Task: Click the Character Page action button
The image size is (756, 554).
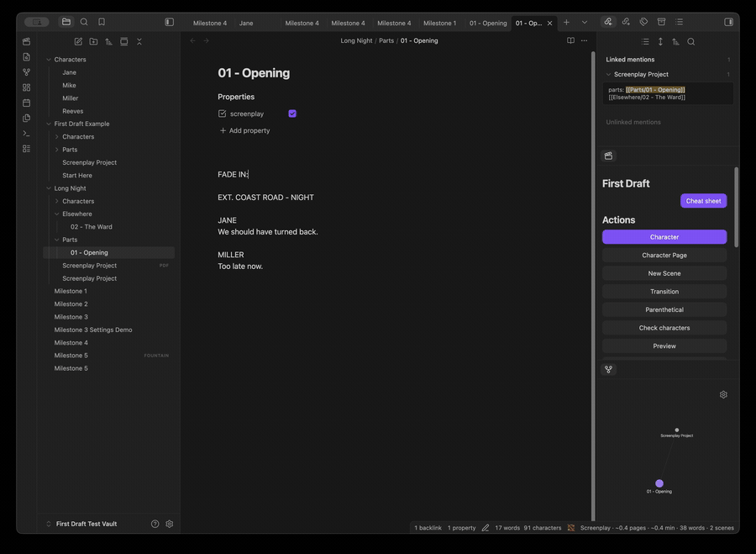Action: click(x=664, y=256)
